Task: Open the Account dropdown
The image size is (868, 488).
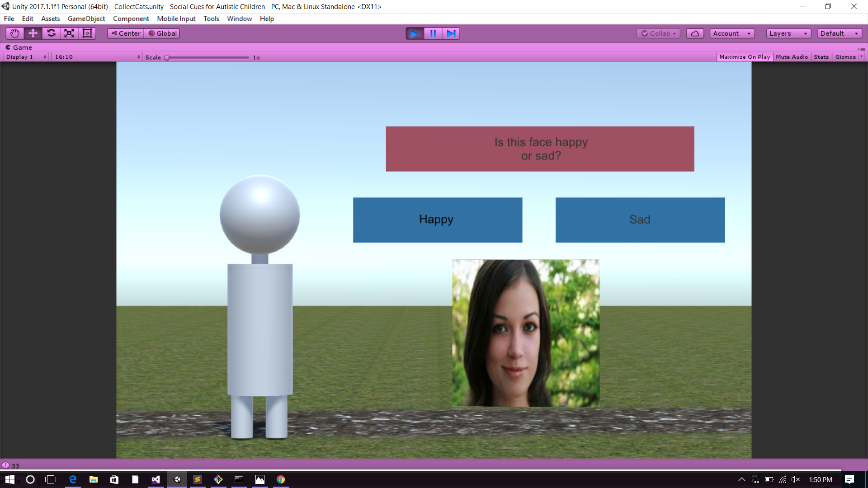Action: click(731, 33)
